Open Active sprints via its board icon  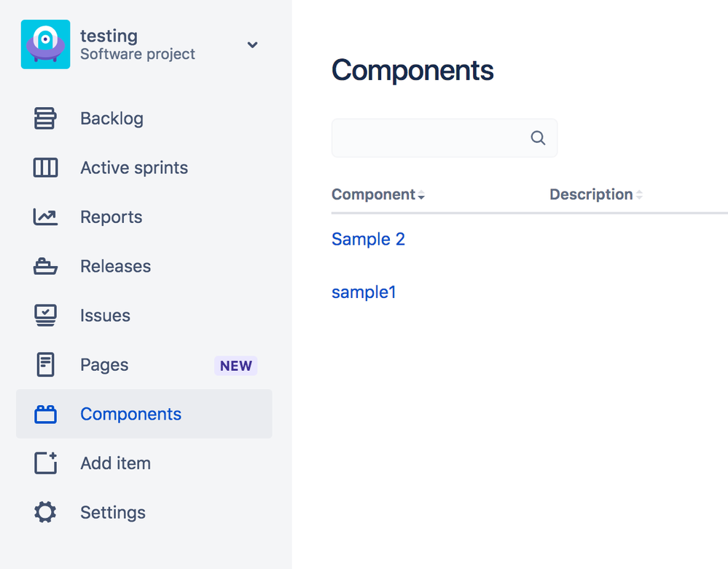pyautogui.click(x=45, y=168)
